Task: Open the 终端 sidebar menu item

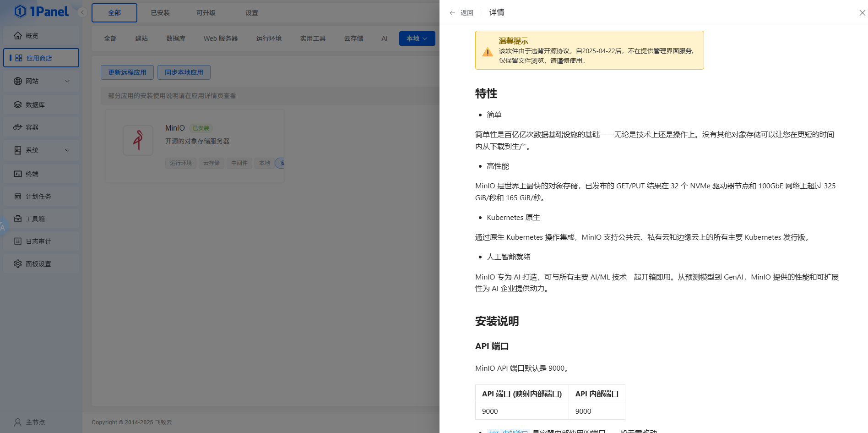Action: (x=41, y=174)
